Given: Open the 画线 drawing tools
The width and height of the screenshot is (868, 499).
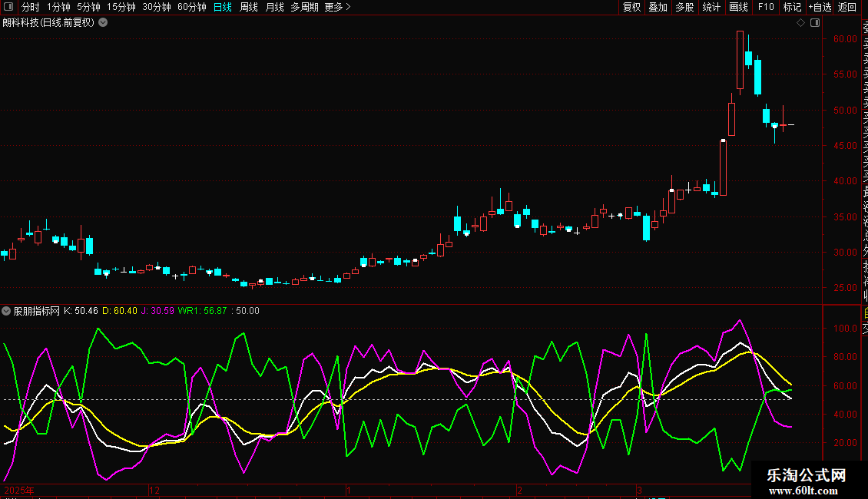Looking at the screenshot, I should [738, 7].
